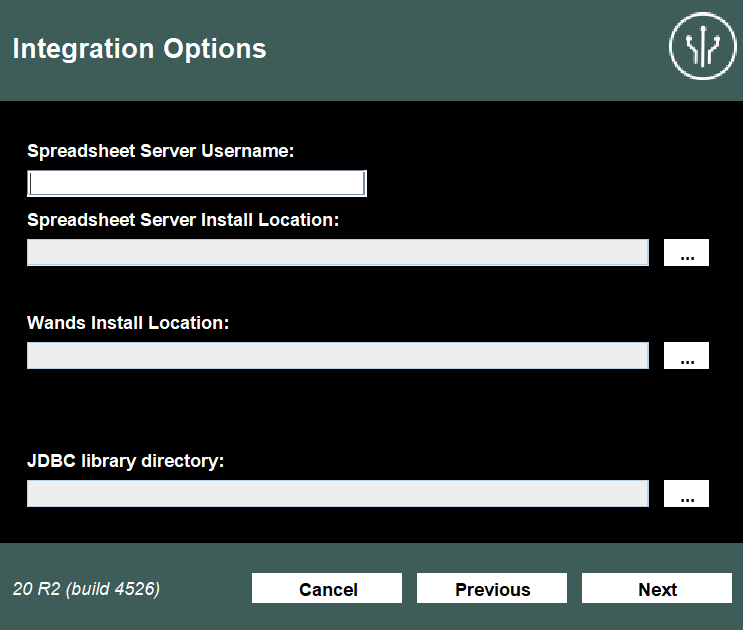Click the 'Integration Options' heading
The height and width of the screenshot is (630, 743).
[139, 49]
